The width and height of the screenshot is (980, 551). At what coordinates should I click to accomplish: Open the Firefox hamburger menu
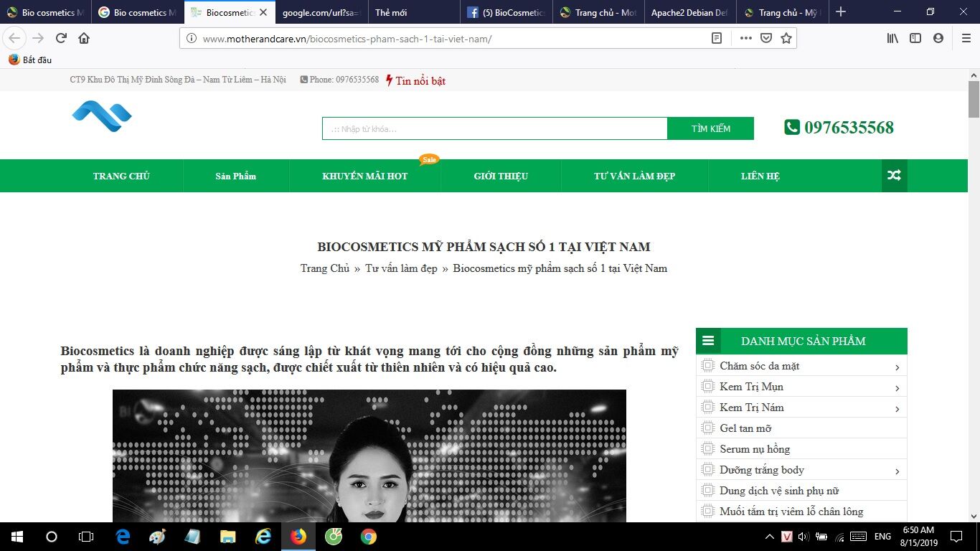966,39
